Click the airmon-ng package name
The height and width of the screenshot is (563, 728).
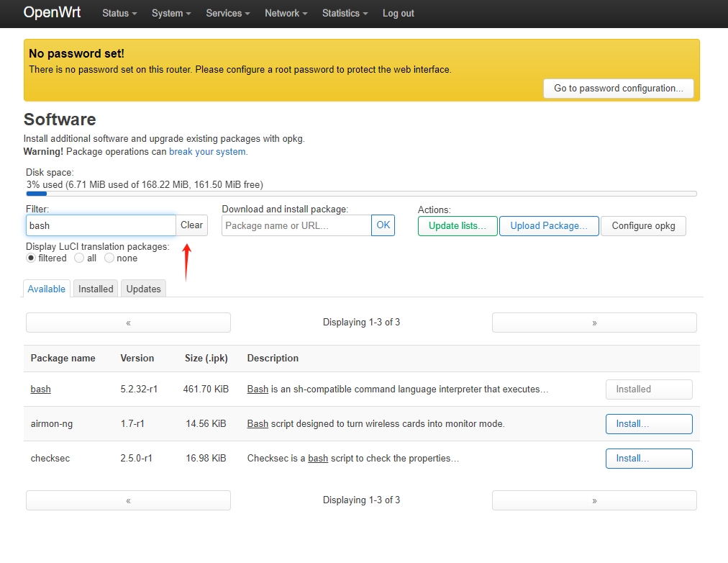pyautogui.click(x=52, y=423)
